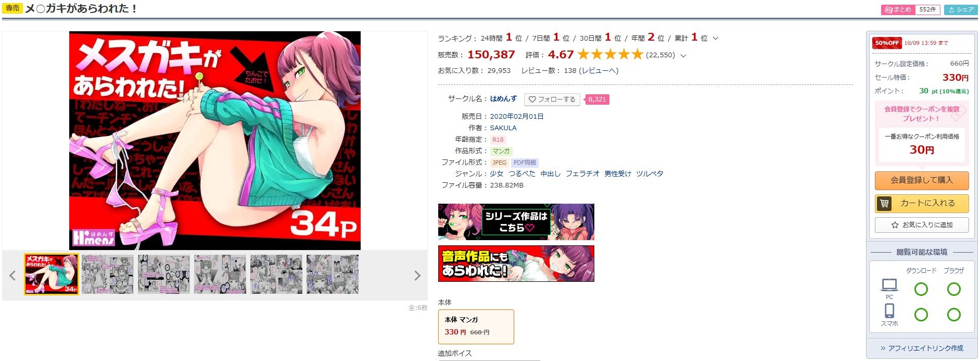This screenshot has height=361, width=980.
Task: Click the PC device icon
Action: pyautogui.click(x=889, y=285)
